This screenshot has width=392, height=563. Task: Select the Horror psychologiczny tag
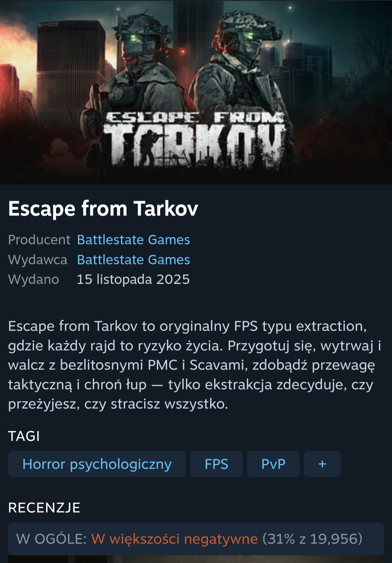click(x=97, y=464)
